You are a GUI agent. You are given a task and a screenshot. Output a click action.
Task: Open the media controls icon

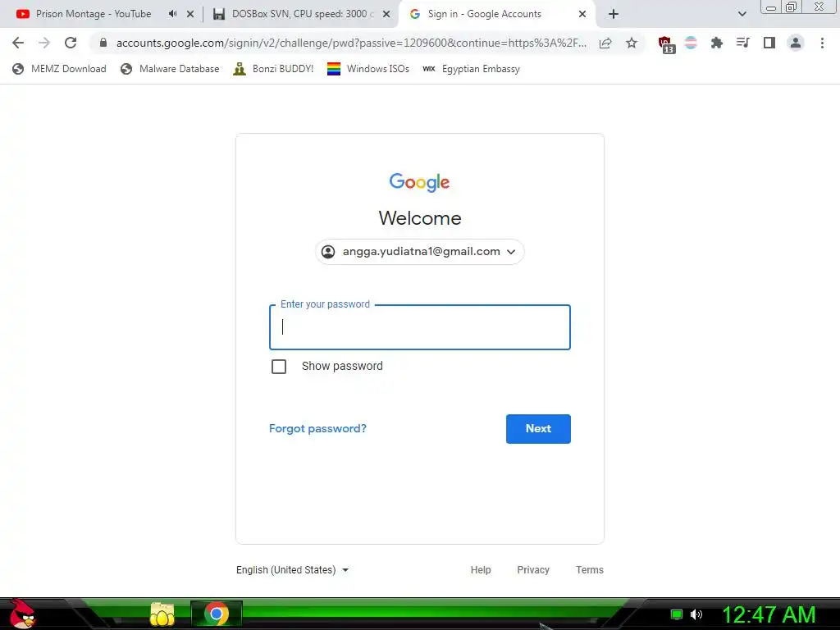742,43
